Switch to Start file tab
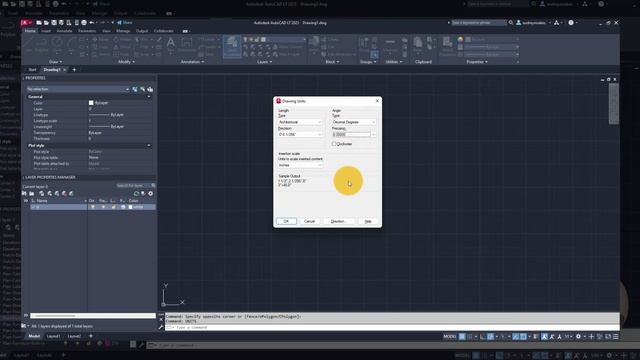The width and height of the screenshot is (640, 360). (32, 70)
